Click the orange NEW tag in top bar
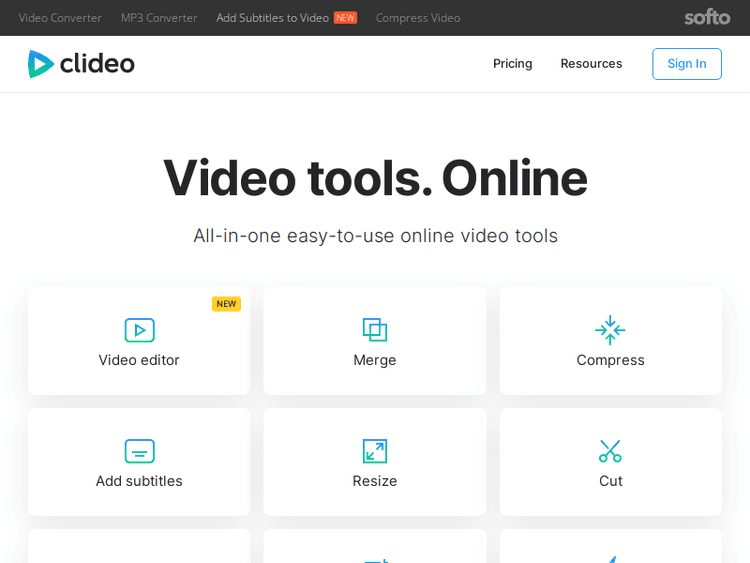Image resolution: width=750 pixels, height=563 pixels. point(345,18)
